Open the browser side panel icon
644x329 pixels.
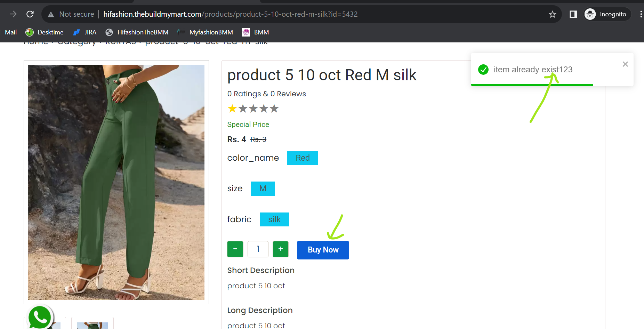click(573, 14)
